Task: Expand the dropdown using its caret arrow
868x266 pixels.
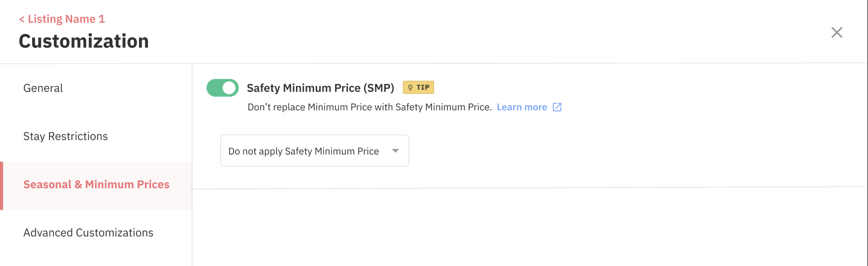Action: [395, 151]
